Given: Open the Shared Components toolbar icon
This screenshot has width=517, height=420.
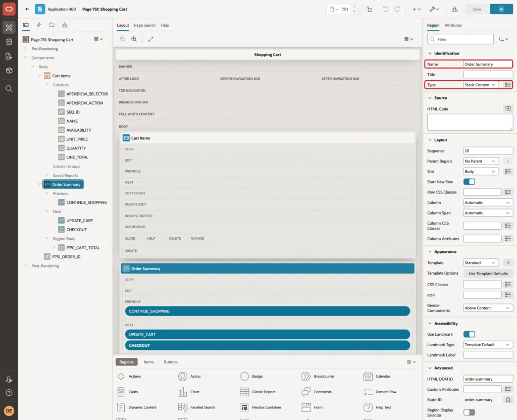Looking at the screenshot, I should (455, 9).
